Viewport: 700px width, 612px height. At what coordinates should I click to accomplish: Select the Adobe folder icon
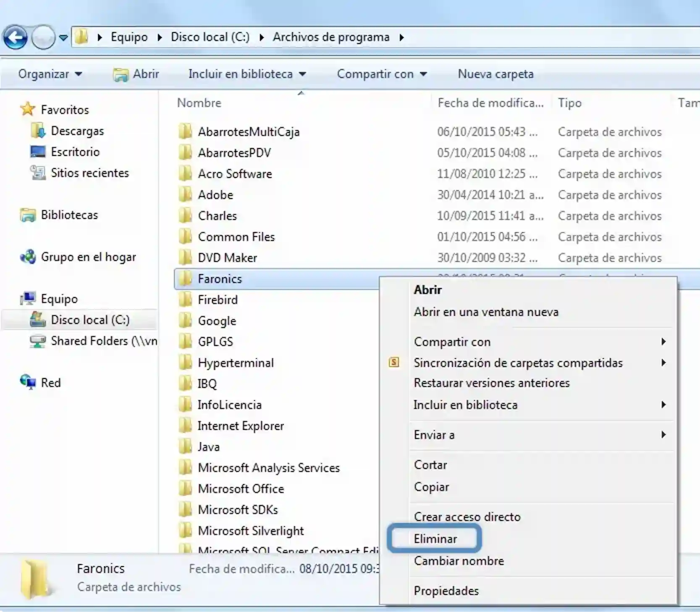(185, 194)
